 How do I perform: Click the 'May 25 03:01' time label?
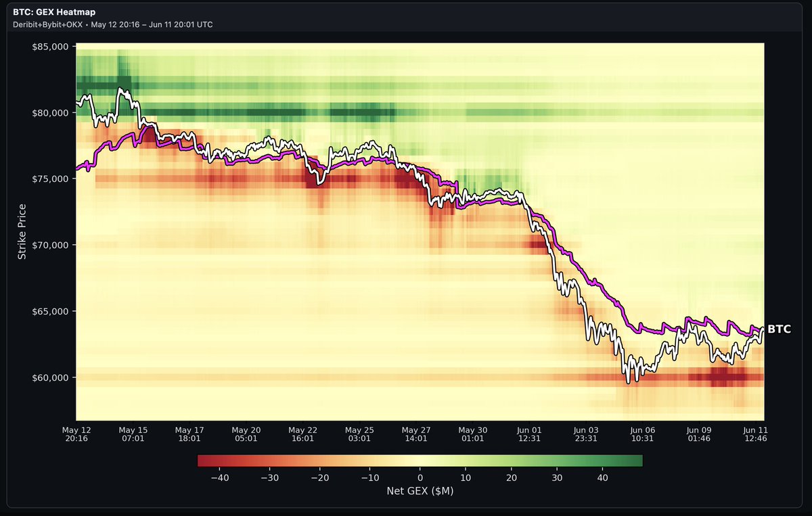[x=359, y=433]
